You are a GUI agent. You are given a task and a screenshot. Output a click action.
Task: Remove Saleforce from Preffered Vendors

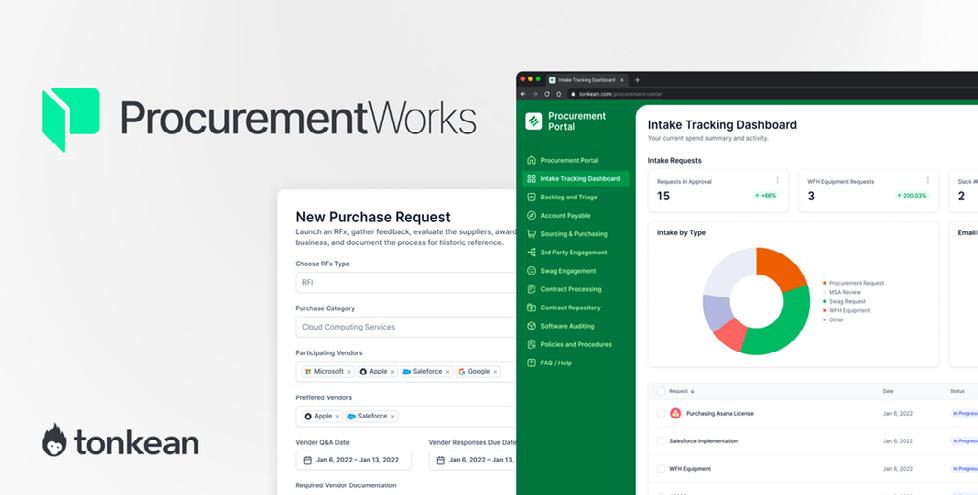pyautogui.click(x=392, y=416)
